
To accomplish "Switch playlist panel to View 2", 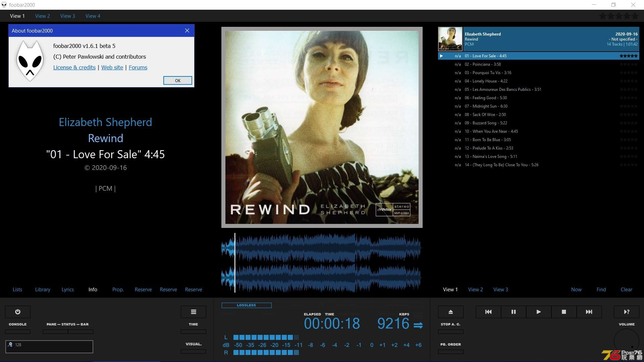I will [x=476, y=289].
